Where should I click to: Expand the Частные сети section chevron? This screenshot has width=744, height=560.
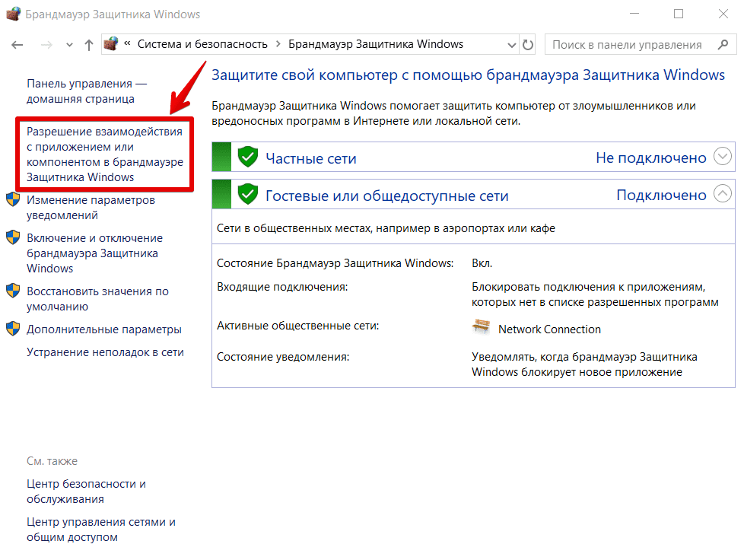(721, 157)
